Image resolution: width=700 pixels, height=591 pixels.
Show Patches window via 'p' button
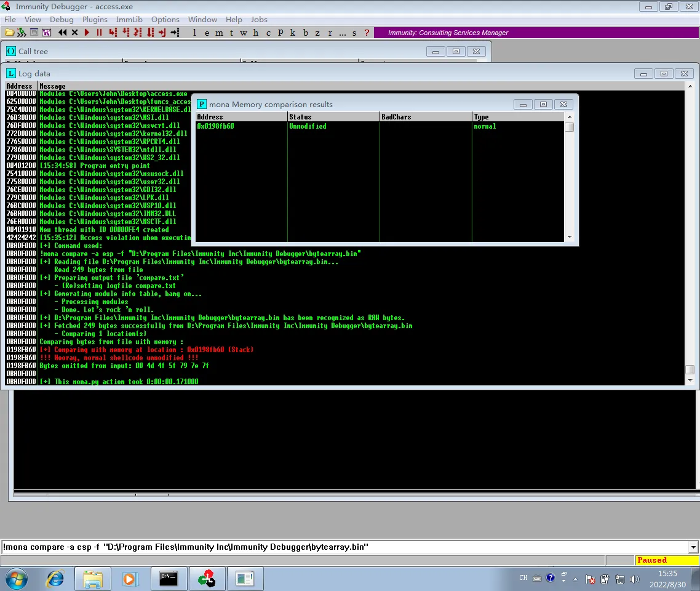tap(280, 33)
